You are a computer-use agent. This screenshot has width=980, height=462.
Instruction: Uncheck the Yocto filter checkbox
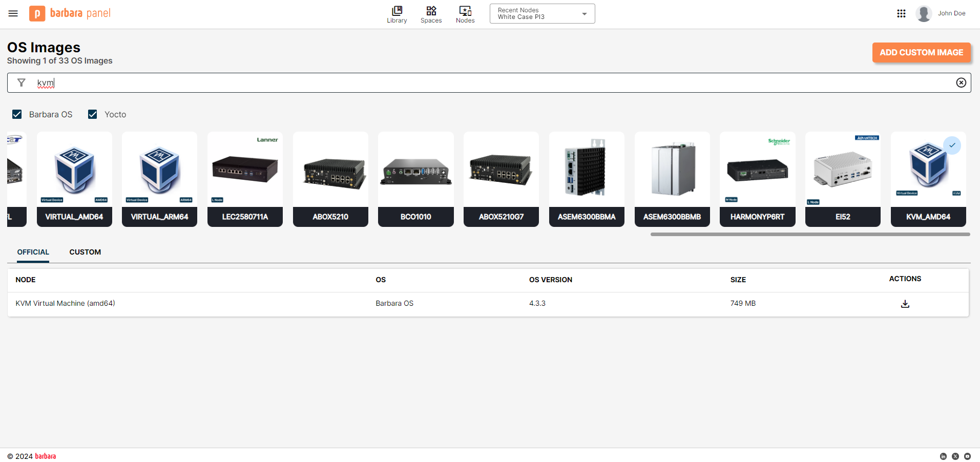point(93,114)
